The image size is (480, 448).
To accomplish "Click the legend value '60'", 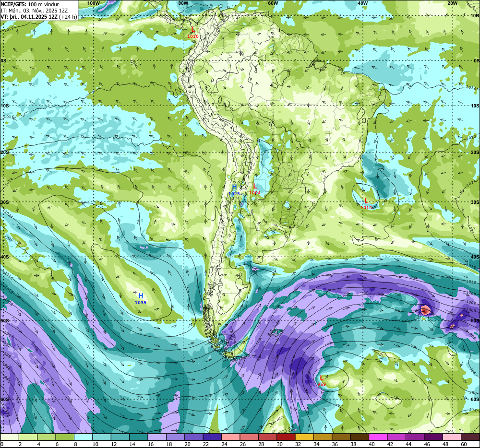I will click(x=464, y=444).
